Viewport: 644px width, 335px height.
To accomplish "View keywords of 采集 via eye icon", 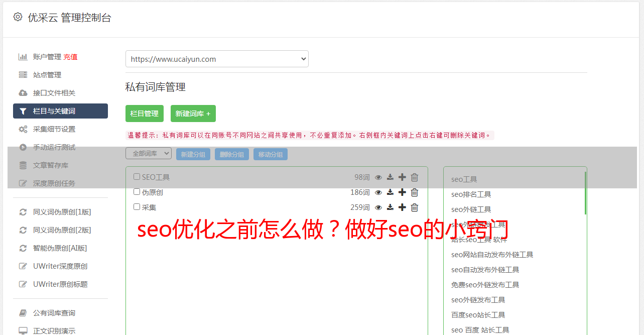I will click(x=378, y=207).
